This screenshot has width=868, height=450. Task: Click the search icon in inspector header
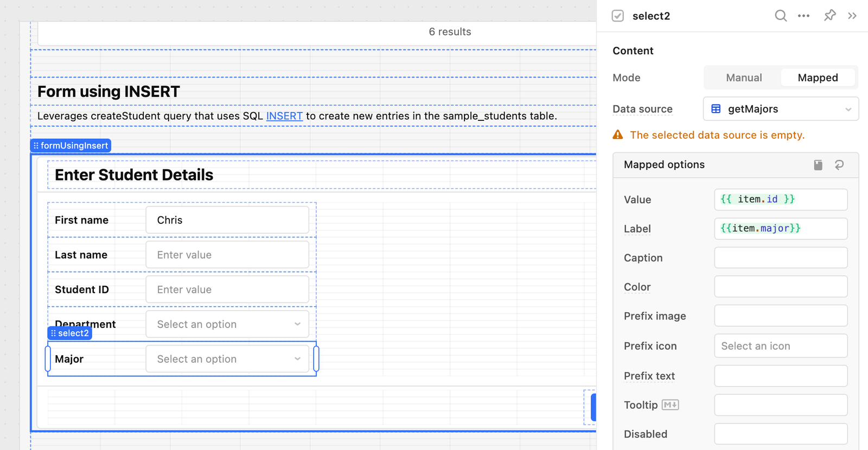tap(780, 16)
